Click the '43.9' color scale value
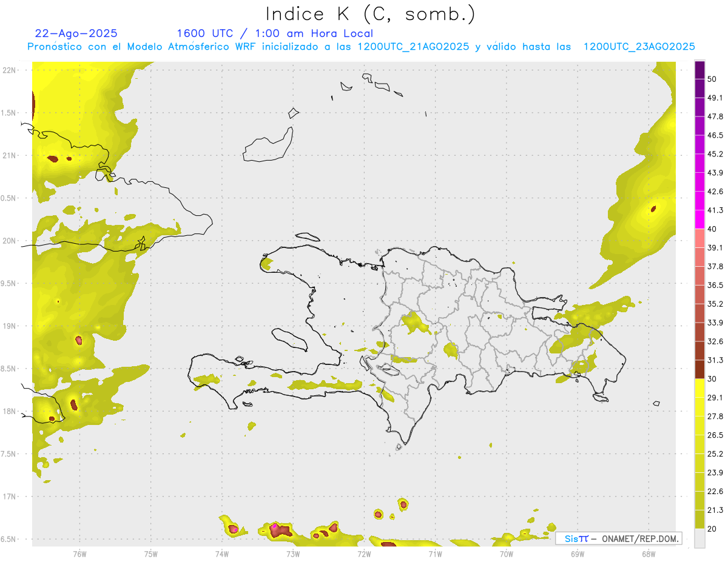The height and width of the screenshot is (562, 728). pyautogui.click(x=715, y=173)
